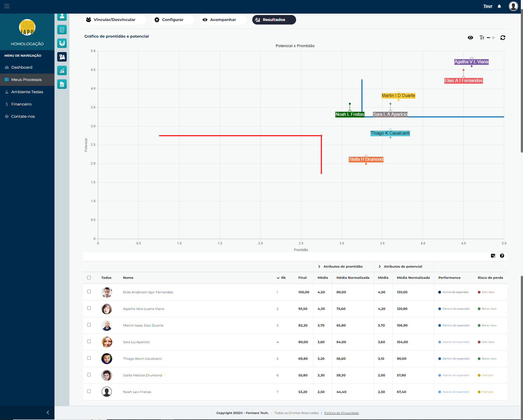Open the hamburger menu at top left

[x=7, y=6]
